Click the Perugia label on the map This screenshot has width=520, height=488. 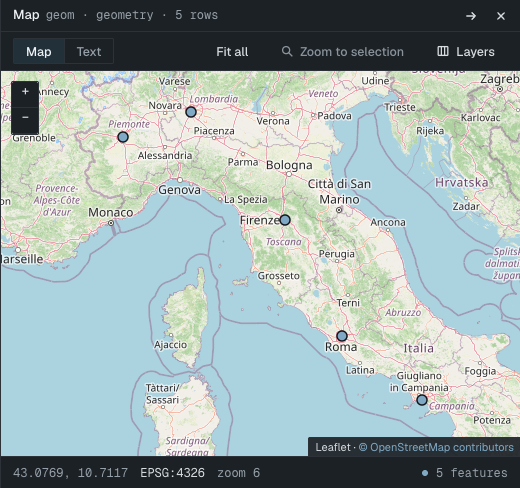337,254
